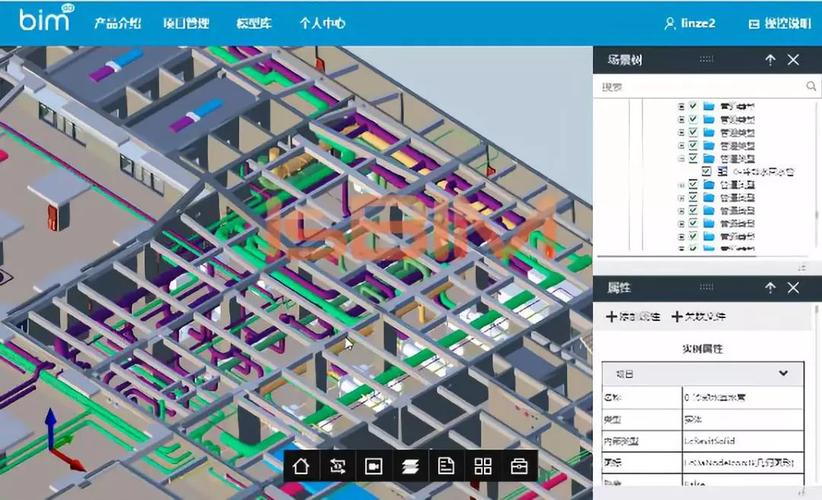
Task: Expand the topmost visible 管道类型 folder
Action: [681, 106]
